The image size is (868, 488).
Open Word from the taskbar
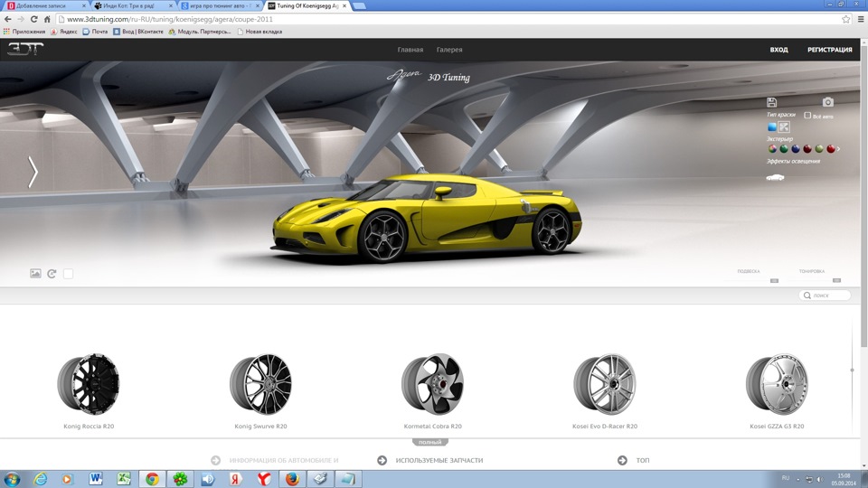[x=95, y=479]
